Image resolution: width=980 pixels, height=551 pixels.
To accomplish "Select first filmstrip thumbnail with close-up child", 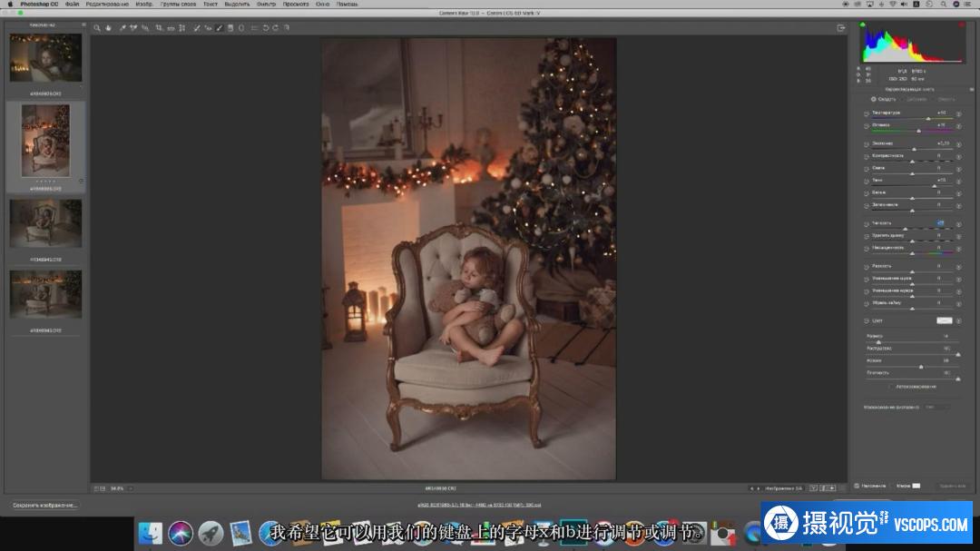I will tap(45, 58).
